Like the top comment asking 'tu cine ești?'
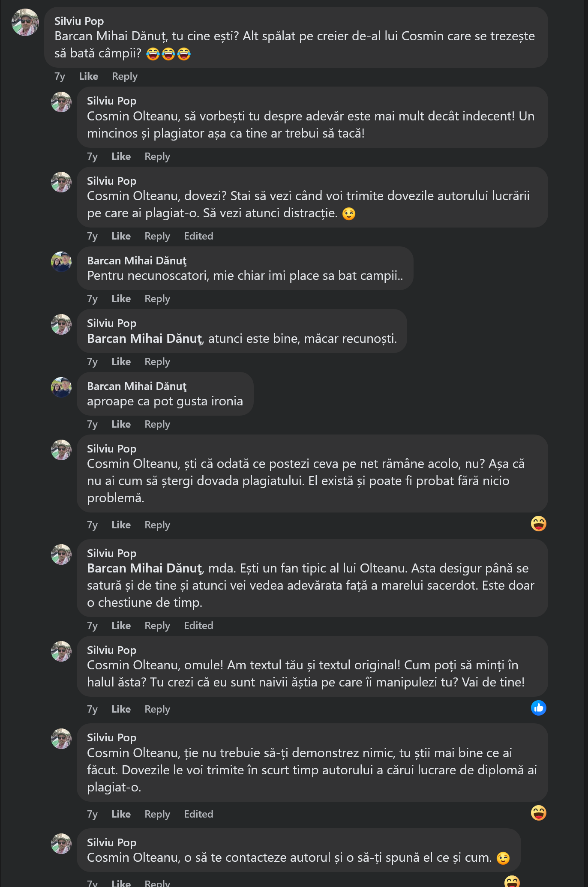Screen dimensions: 588x887 coord(89,76)
